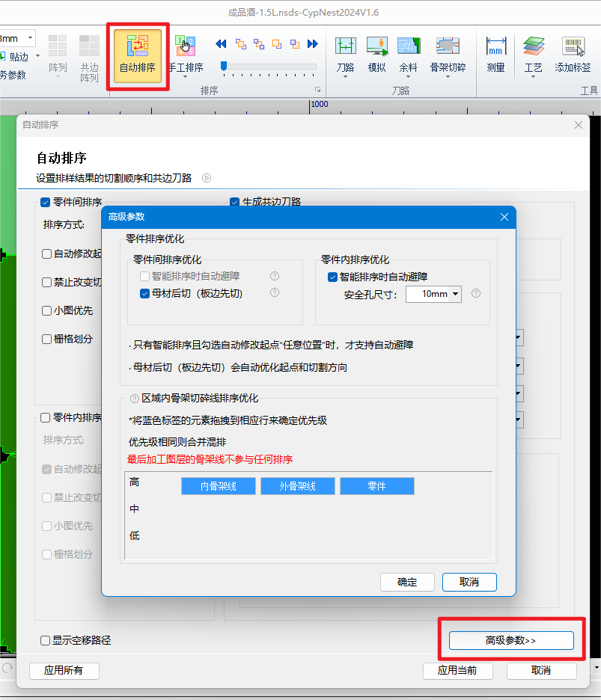The image size is (601, 700).
Task: Expand the 余料 dropdown arrow
Action: click(x=409, y=77)
